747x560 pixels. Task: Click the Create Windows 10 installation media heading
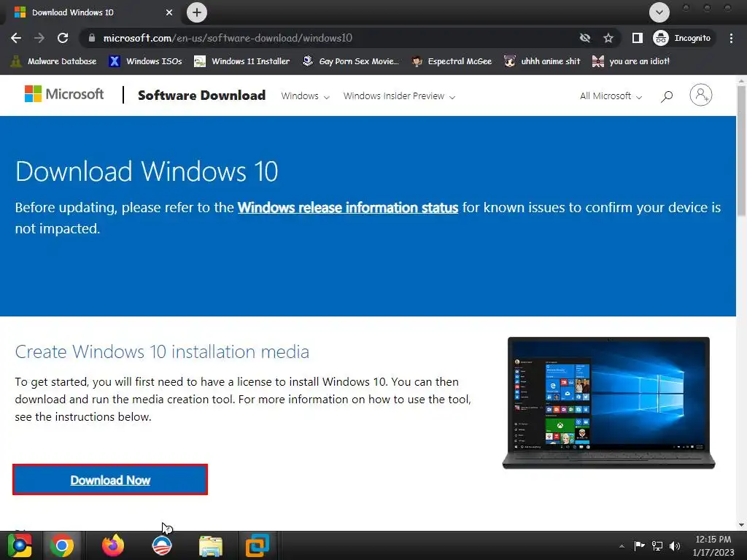(x=162, y=352)
